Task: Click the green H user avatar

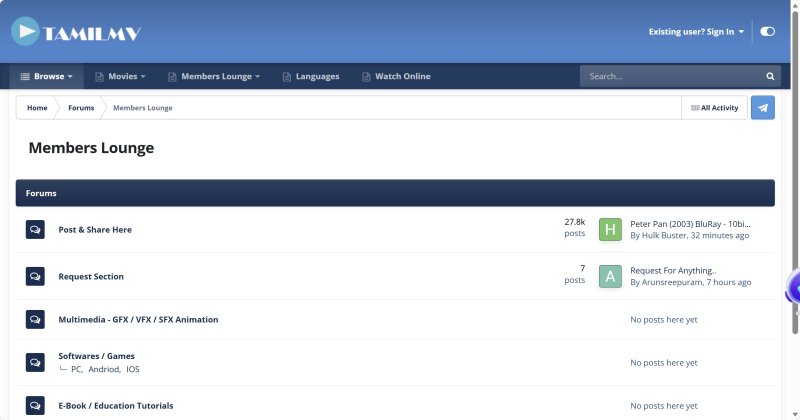Action: click(610, 230)
